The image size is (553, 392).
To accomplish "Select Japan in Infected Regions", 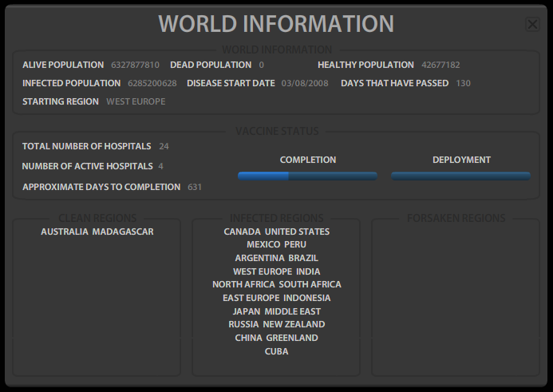I will [x=247, y=311].
